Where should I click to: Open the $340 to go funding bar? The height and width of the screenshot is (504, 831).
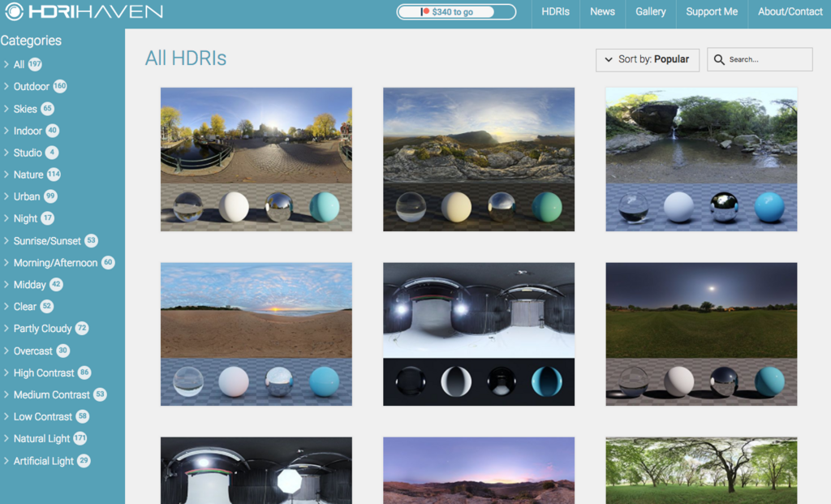tap(456, 11)
